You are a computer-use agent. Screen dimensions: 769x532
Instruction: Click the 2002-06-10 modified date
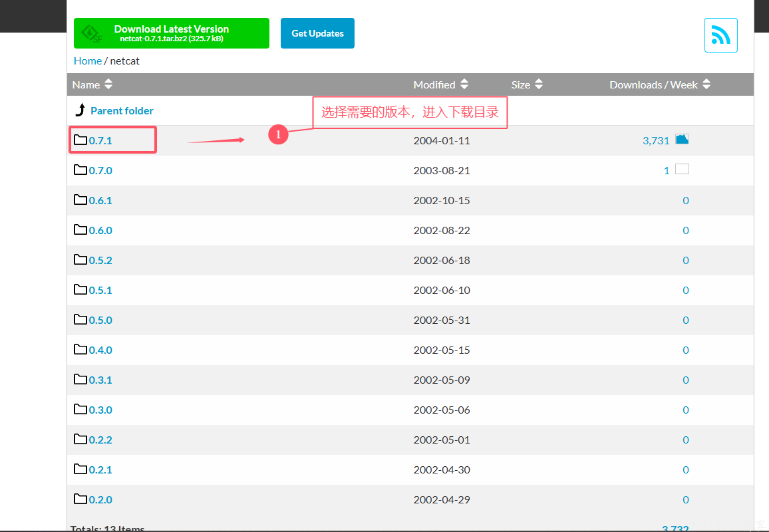(442, 290)
